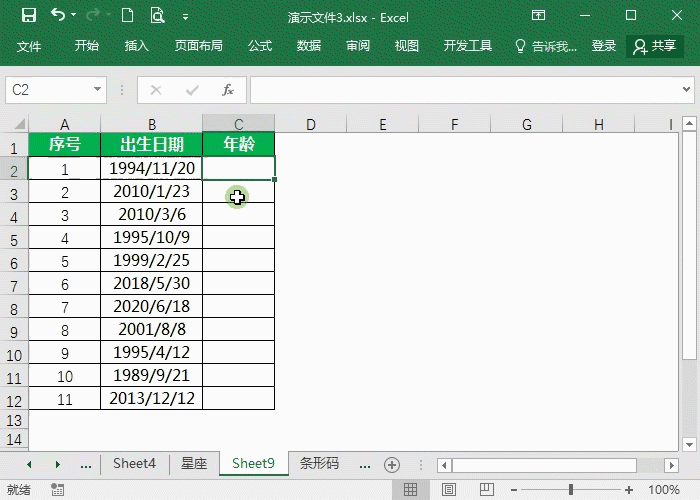This screenshot has height=500, width=700.
Task: Click cell containing 2018/5/30
Action: tap(152, 283)
